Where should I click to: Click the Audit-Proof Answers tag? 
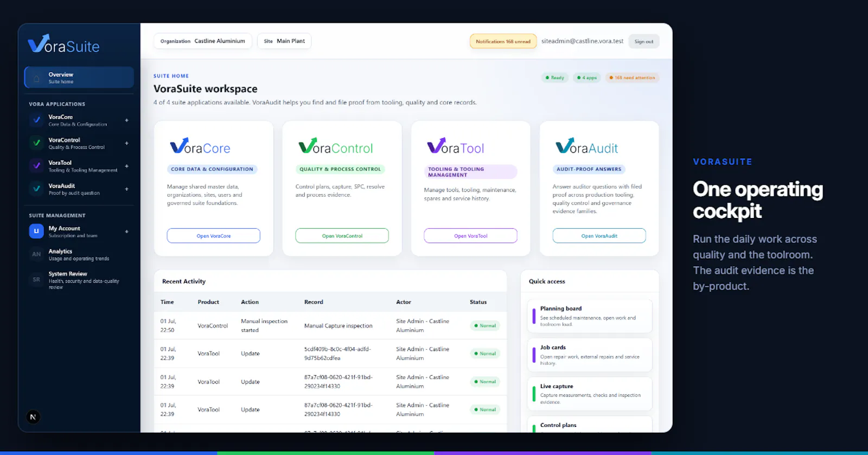(589, 169)
